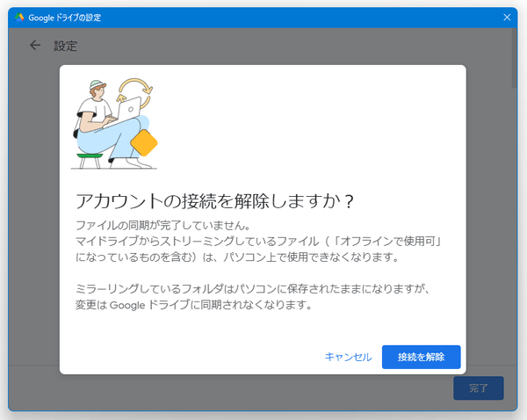Click the heading アカウントの接続を解除しますか？
Viewport: 527px width, 420px height.
pyautogui.click(x=215, y=201)
